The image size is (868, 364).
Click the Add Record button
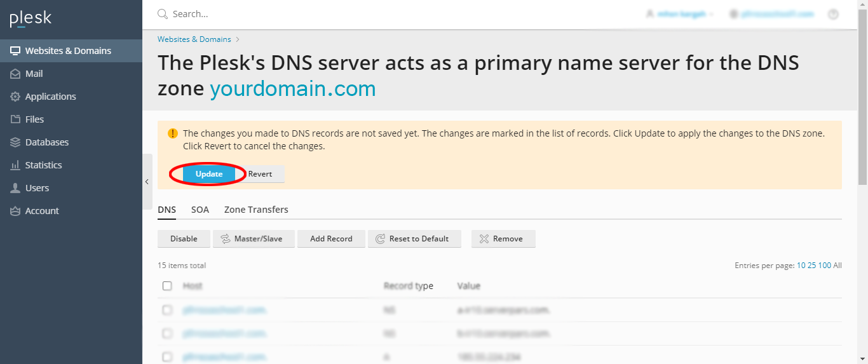tap(331, 239)
